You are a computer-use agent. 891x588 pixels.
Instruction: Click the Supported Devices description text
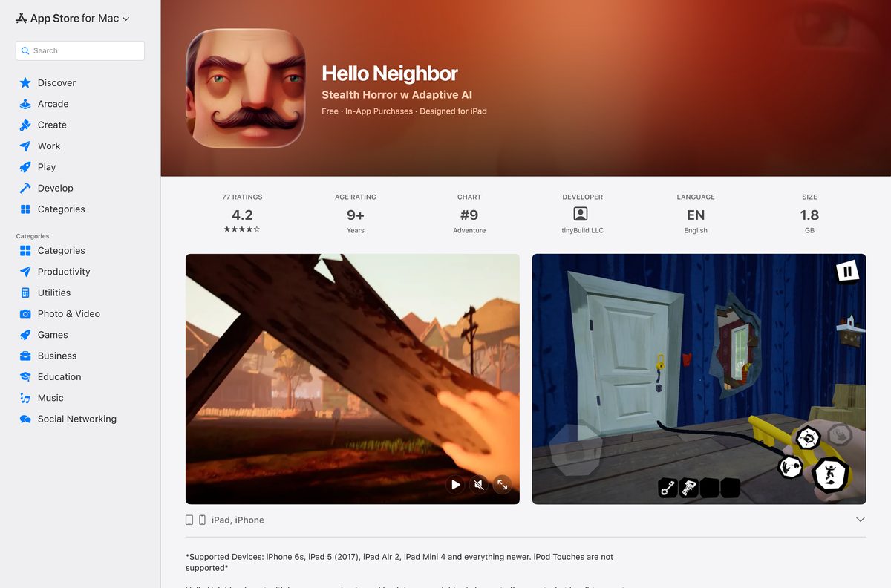[x=399, y=562]
